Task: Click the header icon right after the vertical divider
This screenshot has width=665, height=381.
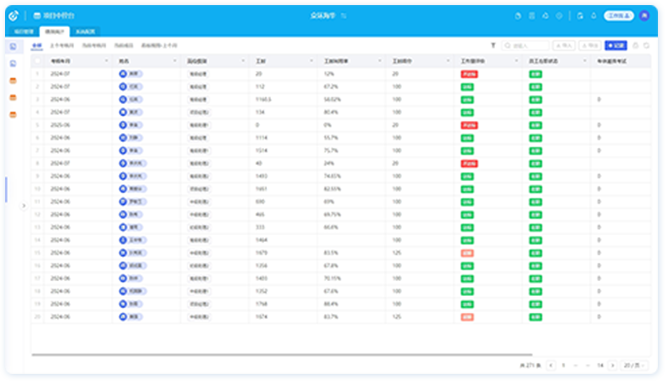Action: 580,16
